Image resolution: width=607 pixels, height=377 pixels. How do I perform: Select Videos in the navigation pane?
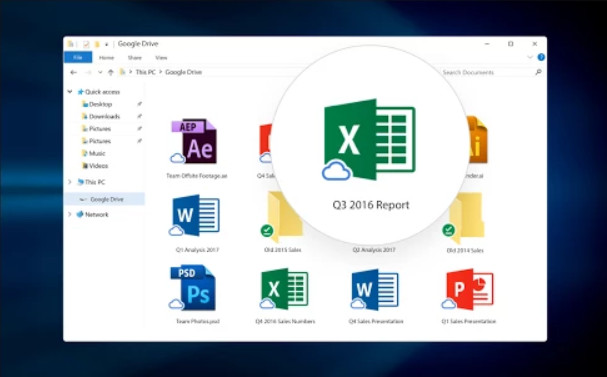98,166
